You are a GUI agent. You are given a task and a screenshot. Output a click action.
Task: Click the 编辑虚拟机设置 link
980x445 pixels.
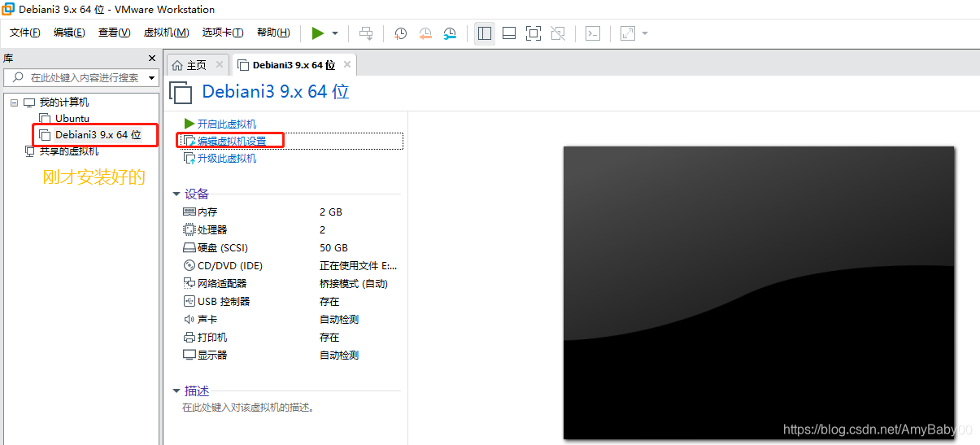(232, 141)
